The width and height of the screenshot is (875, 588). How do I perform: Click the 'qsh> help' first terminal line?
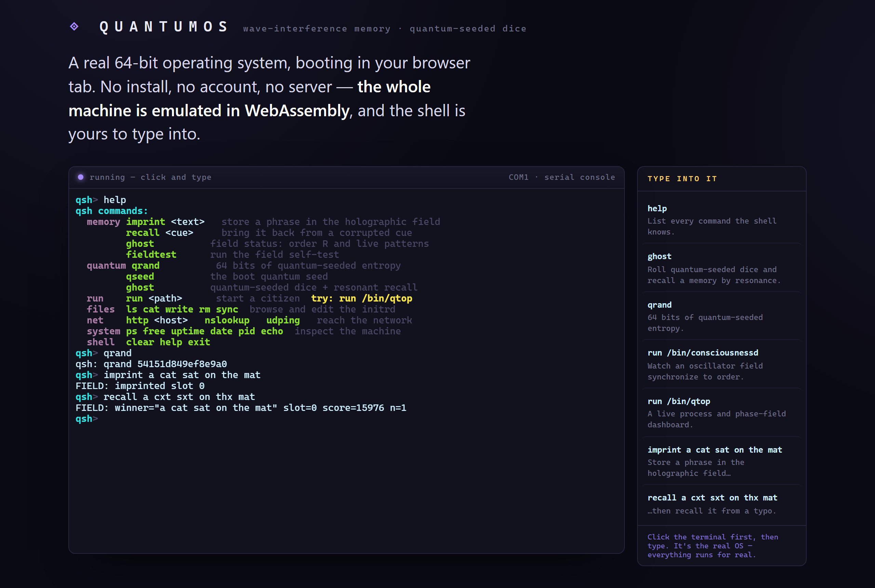(101, 200)
